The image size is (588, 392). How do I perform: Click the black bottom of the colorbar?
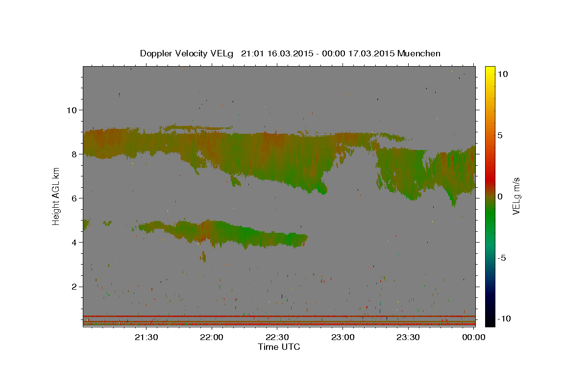(x=490, y=319)
